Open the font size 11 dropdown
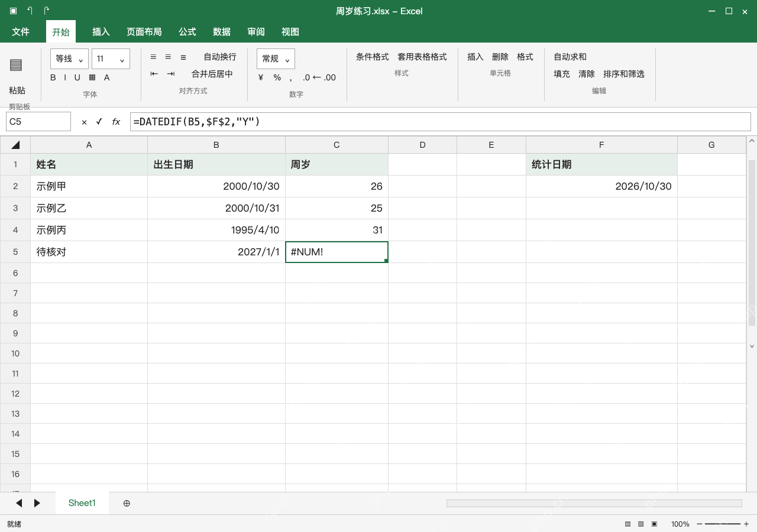757x532 pixels. [111, 59]
